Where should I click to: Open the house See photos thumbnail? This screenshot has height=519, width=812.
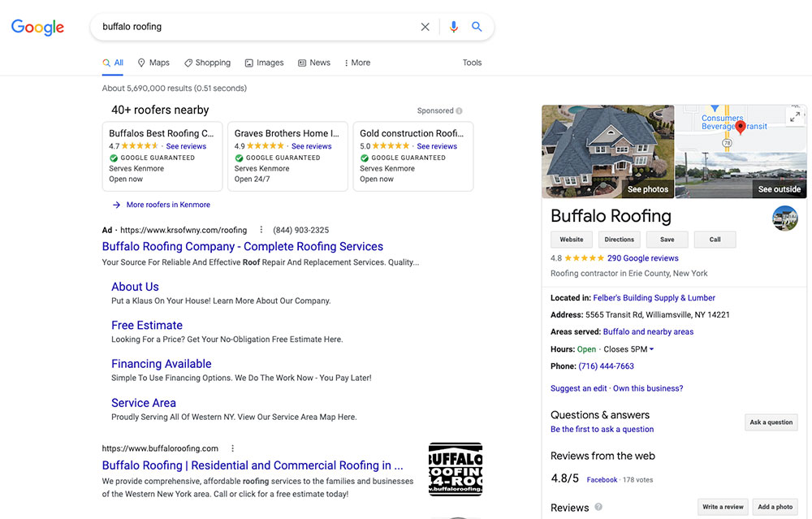[x=608, y=152]
